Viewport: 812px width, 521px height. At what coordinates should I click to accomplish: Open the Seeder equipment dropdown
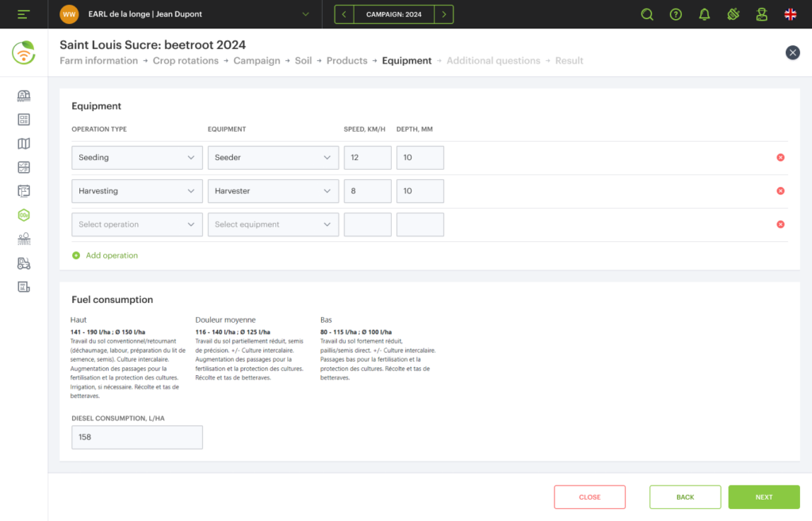[x=274, y=158]
